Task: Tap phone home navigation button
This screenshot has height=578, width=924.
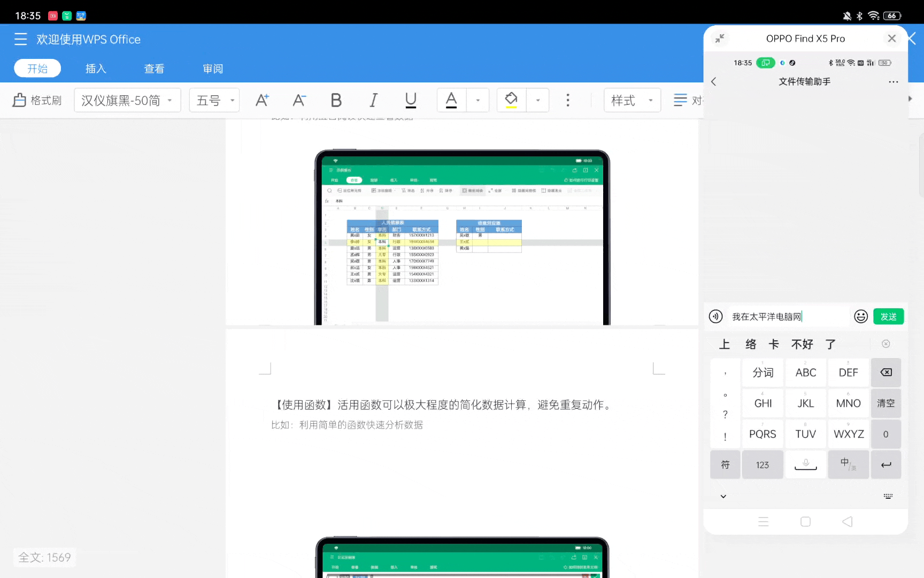Action: pyautogui.click(x=806, y=521)
